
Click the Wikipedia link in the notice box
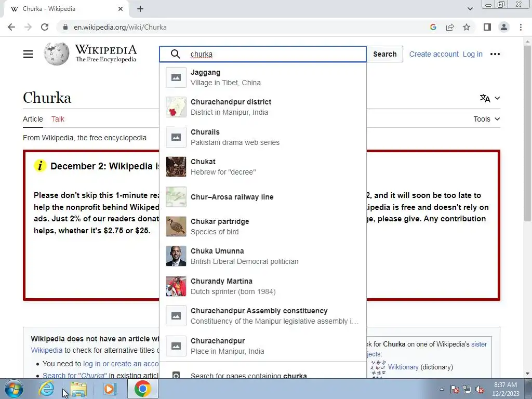tap(46, 350)
